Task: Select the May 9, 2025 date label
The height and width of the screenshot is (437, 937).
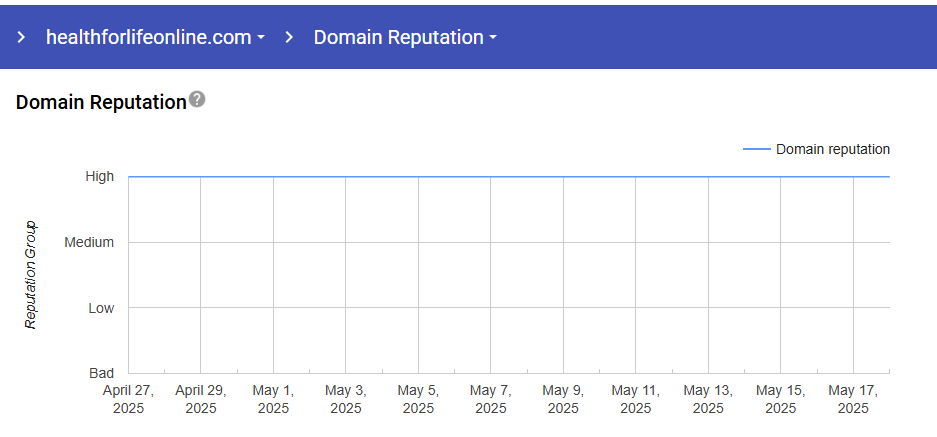Action: point(563,399)
